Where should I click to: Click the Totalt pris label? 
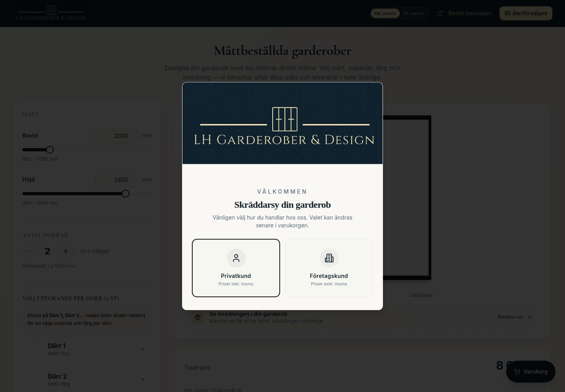pyautogui.click(x=197, y=368)
